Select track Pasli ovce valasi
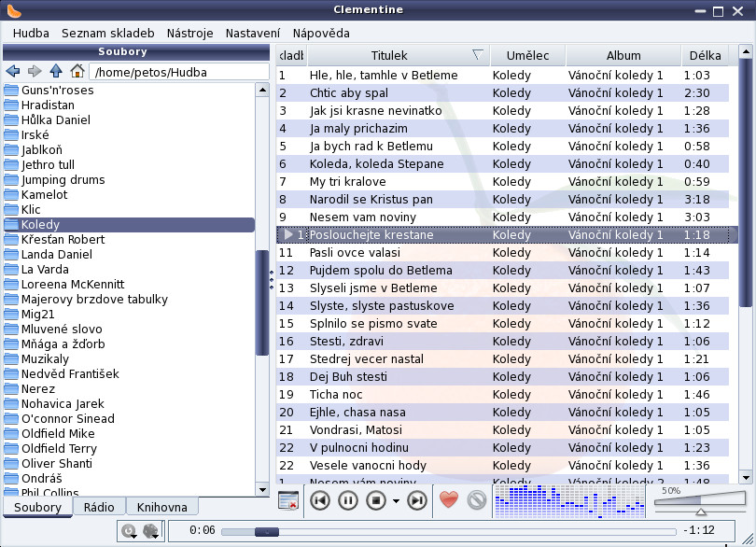Image resolution: width=756 pixels, height=547 pixels. click(502, 253)
